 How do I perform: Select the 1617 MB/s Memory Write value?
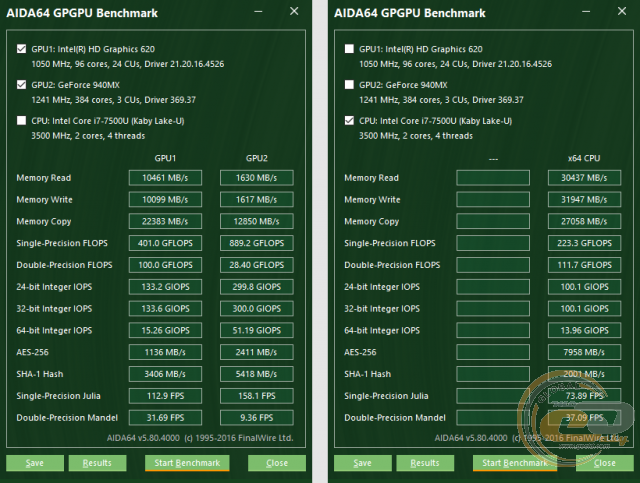[257, 200]
